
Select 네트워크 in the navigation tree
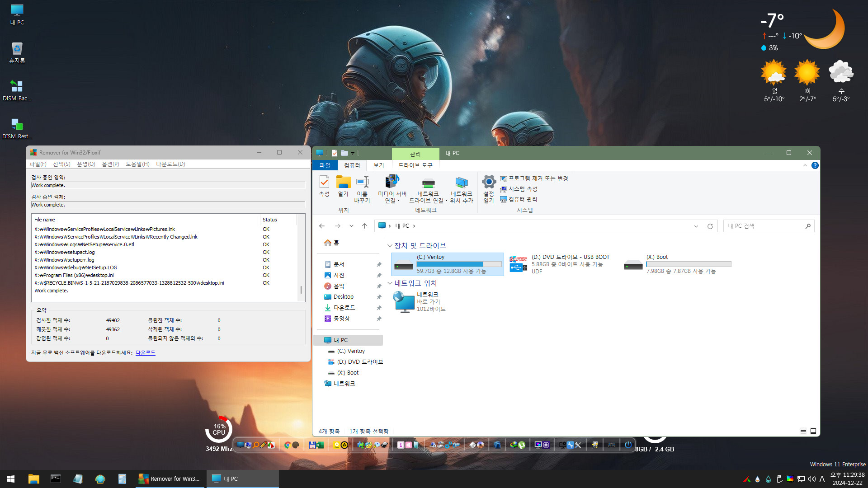coord(344,384)
